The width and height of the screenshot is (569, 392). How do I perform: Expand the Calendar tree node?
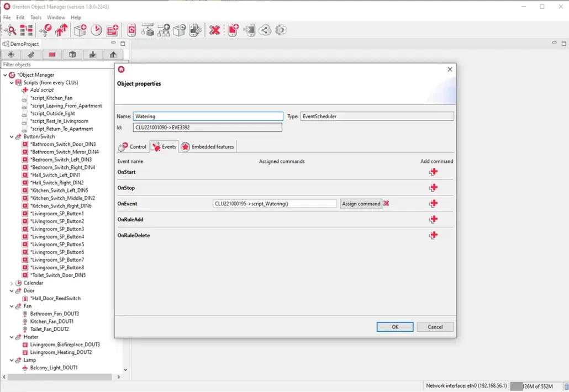12,283
